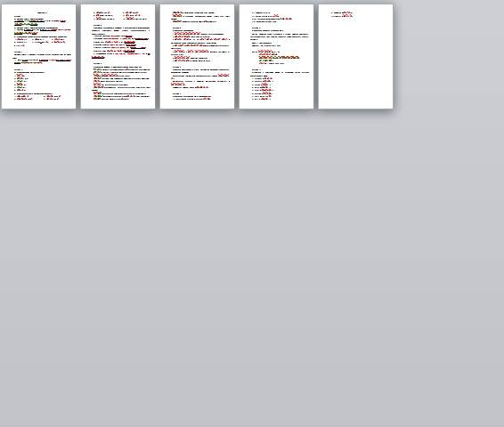This screenshot has width=504, height=427.
Task: Click the last line of text on page three
Action: pyautogui.click(x=191, y=99)
